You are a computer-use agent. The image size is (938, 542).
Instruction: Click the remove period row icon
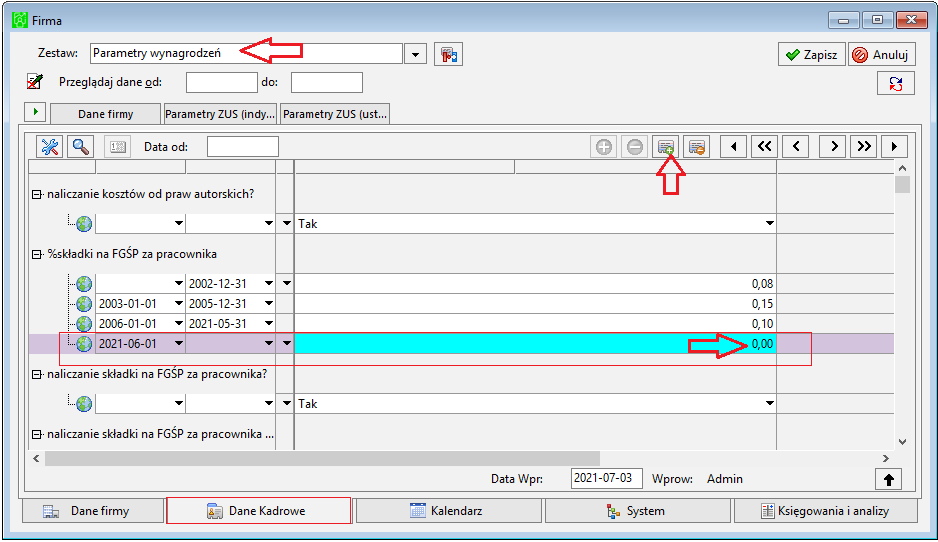point(696,147)
